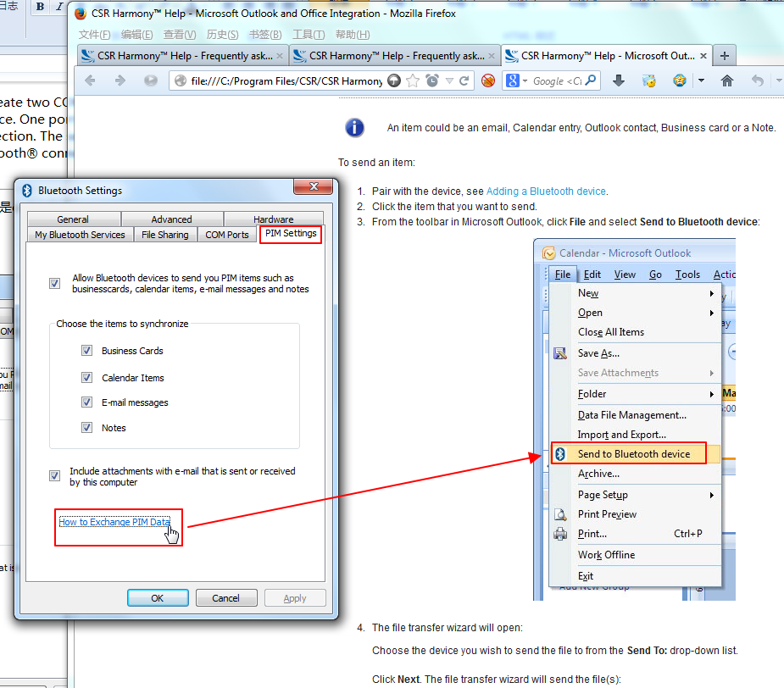This screenshot has width=784, height=688.
Task: Open 查看(V) menu
Action: [180, 35]
